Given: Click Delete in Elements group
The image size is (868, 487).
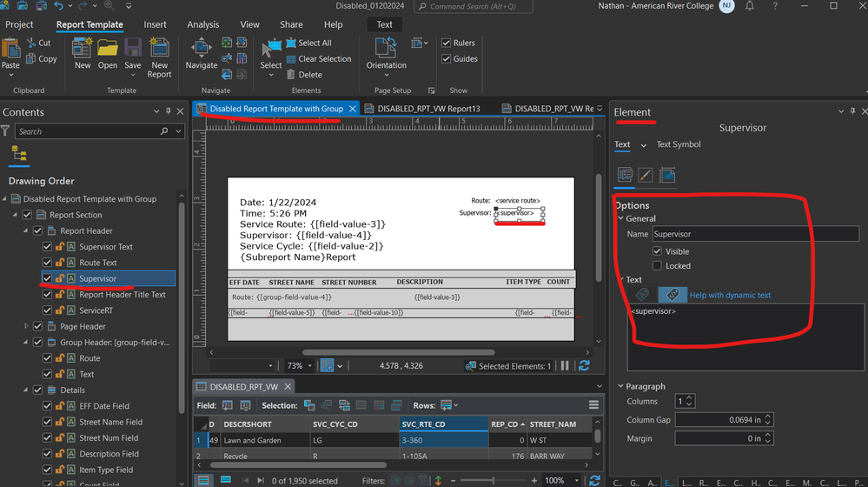Looking at the screenshot, I should (304, 75).
